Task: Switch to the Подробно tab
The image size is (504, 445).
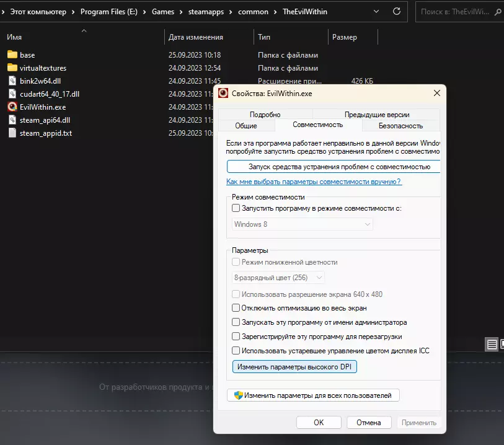Action: [265, 115]
